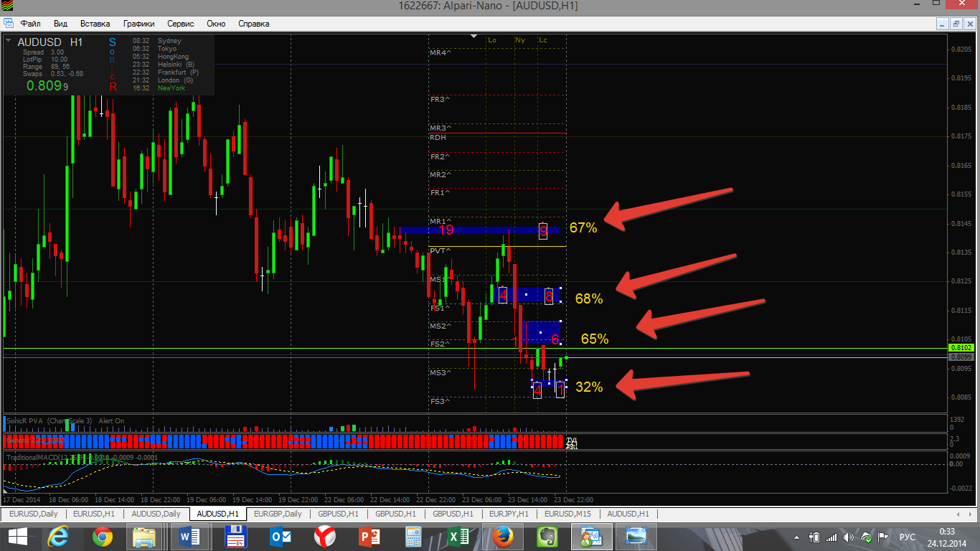
Task: Open Excel from the taskbar
Action: click(458, 536)
